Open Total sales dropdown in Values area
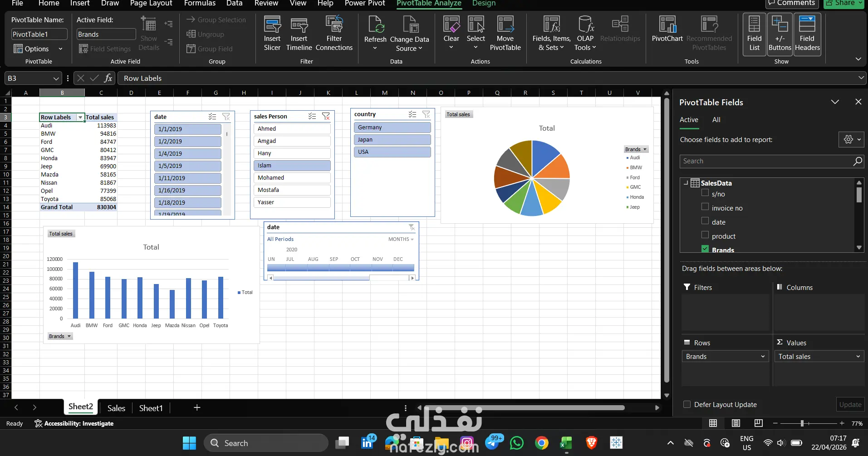 coord(858,356)
